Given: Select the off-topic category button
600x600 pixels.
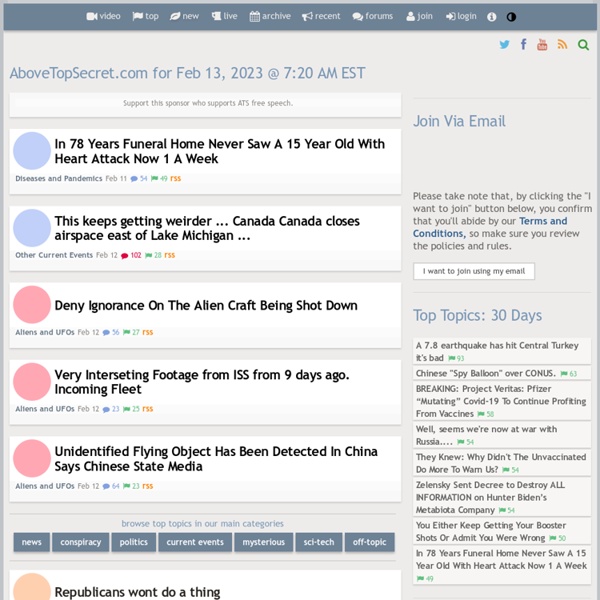Looking at the screenshot, I should tap(370, 542).
